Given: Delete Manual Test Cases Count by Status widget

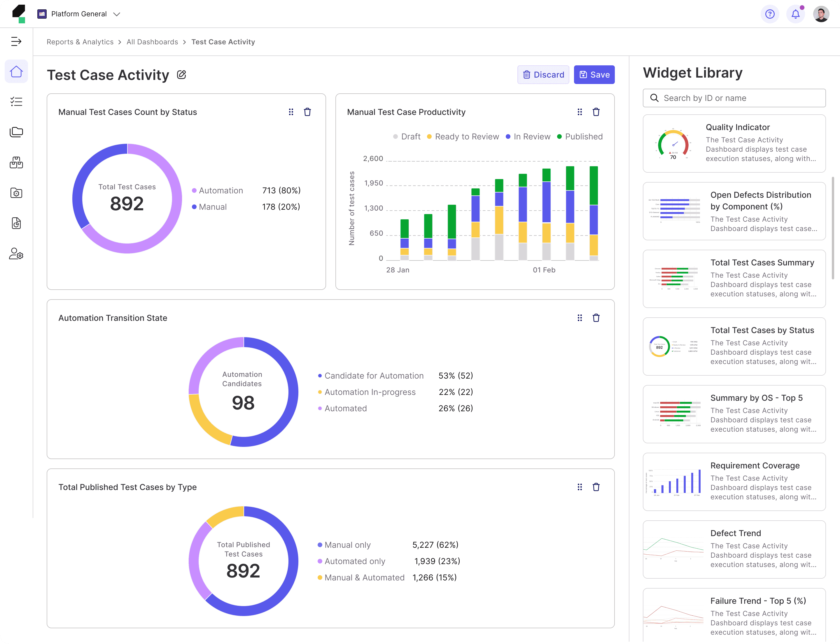Looking at the screenshot, I should (x=307, y=112).
